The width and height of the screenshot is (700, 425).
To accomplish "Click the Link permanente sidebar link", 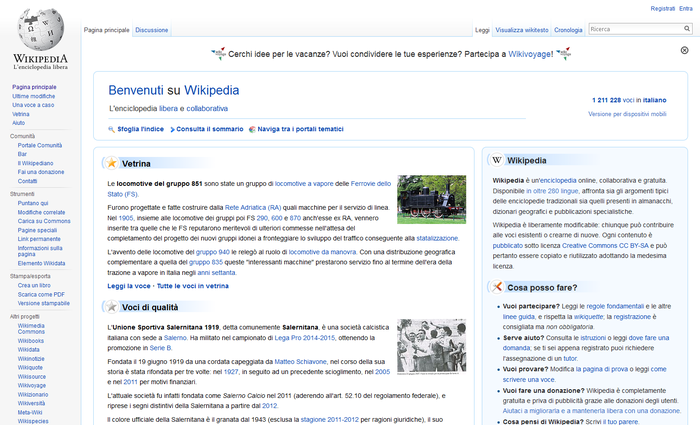I will click(39, 239).
